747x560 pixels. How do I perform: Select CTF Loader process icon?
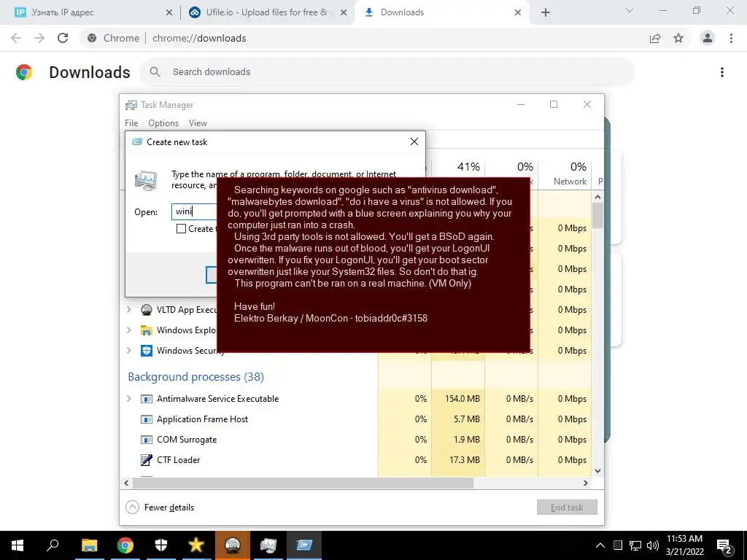[x=146, y=460]
